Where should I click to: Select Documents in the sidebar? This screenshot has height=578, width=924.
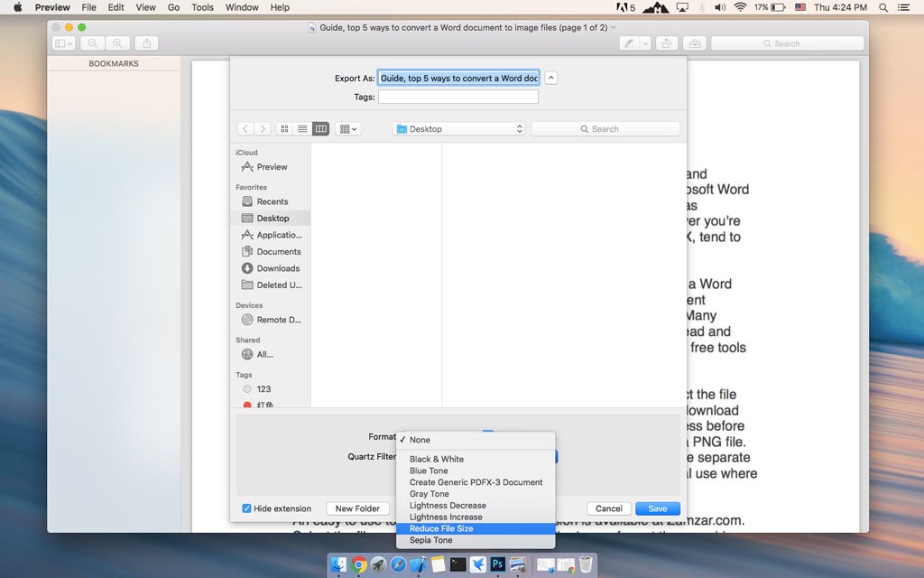coord(270,251)
